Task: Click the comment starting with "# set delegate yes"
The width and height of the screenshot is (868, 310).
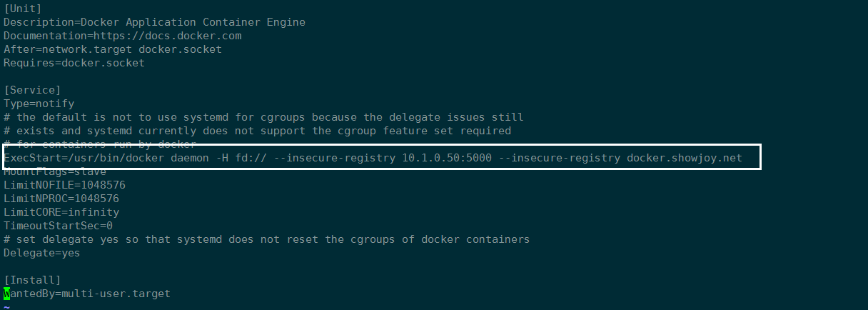Action: (266, 239)
